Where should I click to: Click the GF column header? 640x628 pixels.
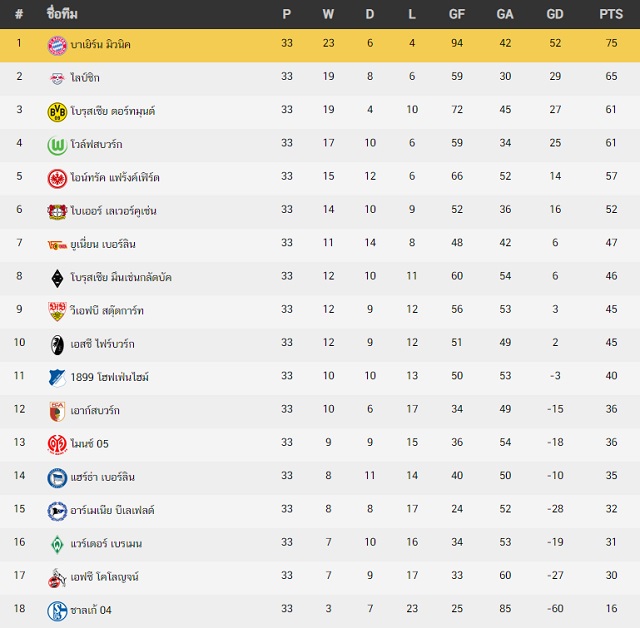[456, 14]
